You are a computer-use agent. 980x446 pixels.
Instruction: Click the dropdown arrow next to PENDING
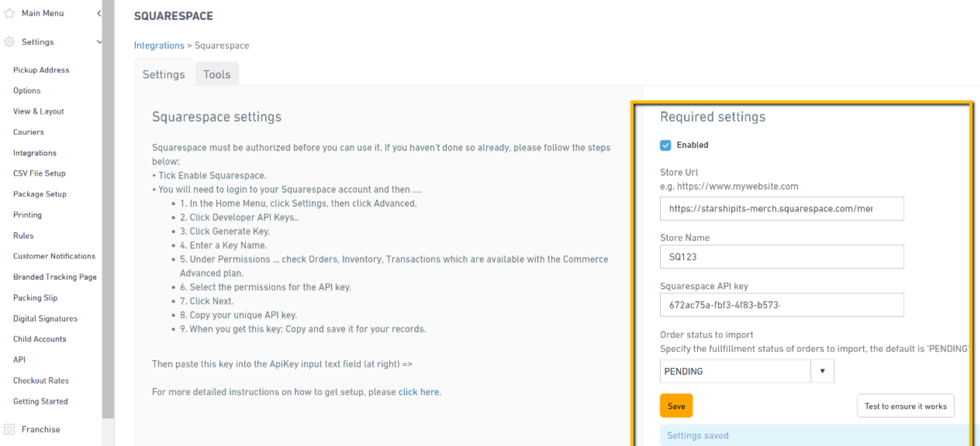(x=822, y=371)
